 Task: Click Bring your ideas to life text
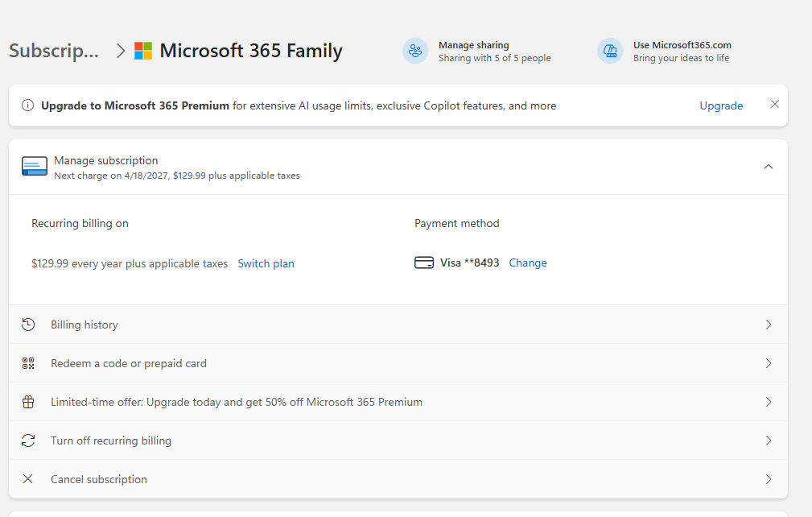click(x=681, y=58)
